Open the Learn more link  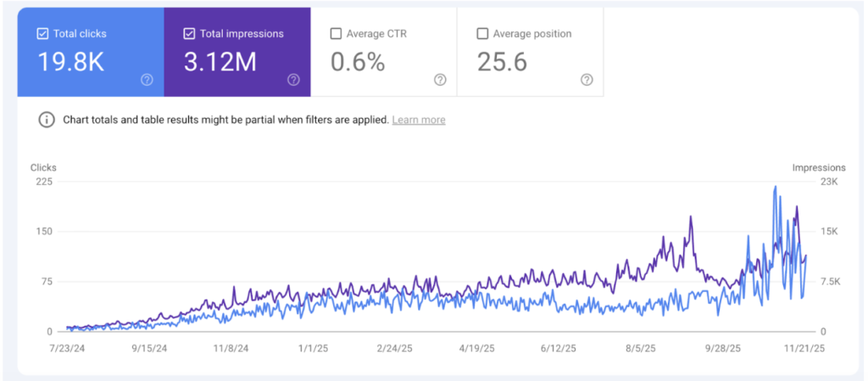418,120
